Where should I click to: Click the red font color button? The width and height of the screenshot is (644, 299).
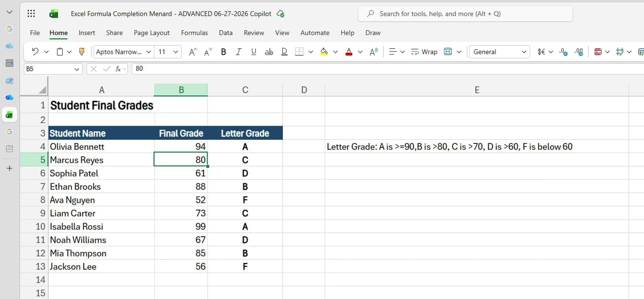(x=349, y=52)
